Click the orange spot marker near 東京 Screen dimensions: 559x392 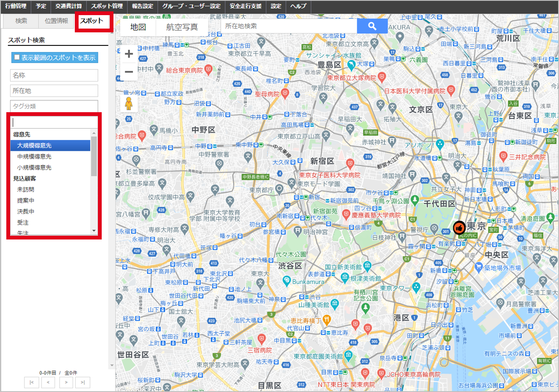pyautogui.click(x=459, y=228)
